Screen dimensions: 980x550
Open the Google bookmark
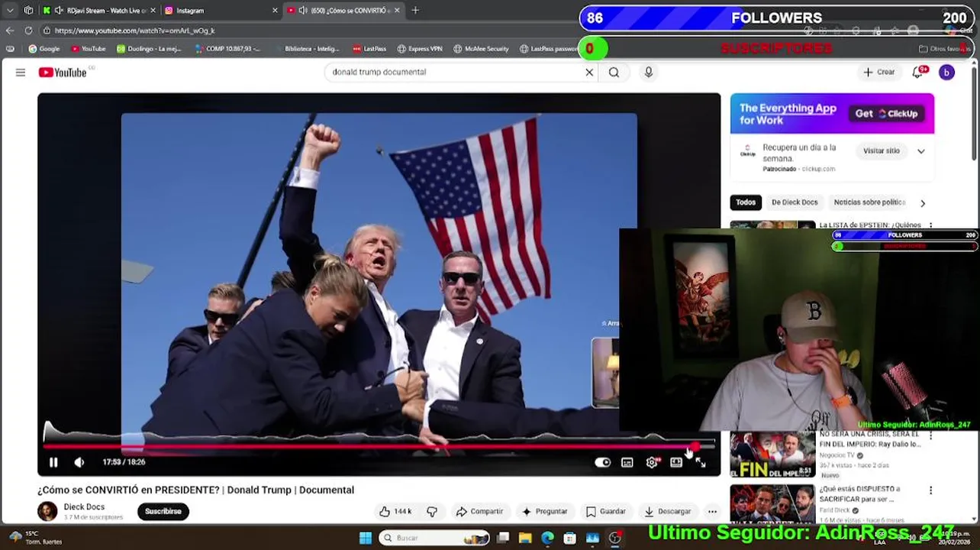click(x=44, y=49)
